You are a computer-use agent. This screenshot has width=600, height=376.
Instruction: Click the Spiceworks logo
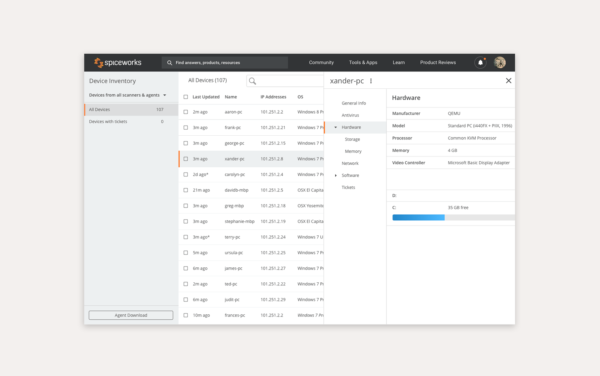[x=118, y=62]
